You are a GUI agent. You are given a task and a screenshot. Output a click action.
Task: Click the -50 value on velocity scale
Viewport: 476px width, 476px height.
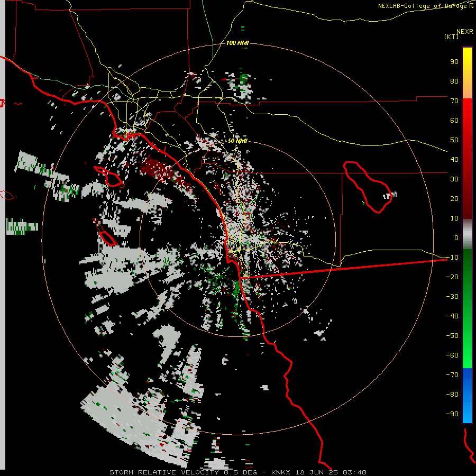tap(452, 336)
